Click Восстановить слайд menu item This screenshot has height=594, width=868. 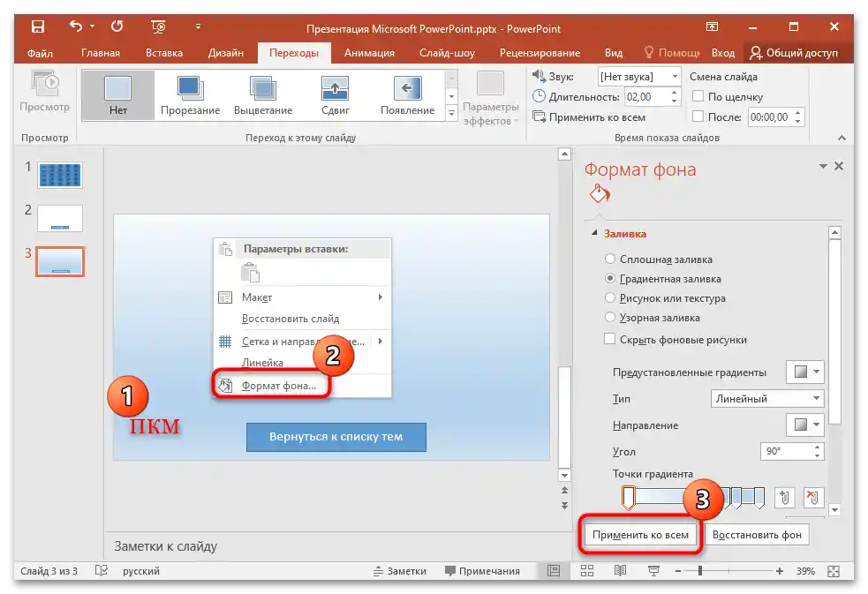pyautogui.click(x=303, y=319)
